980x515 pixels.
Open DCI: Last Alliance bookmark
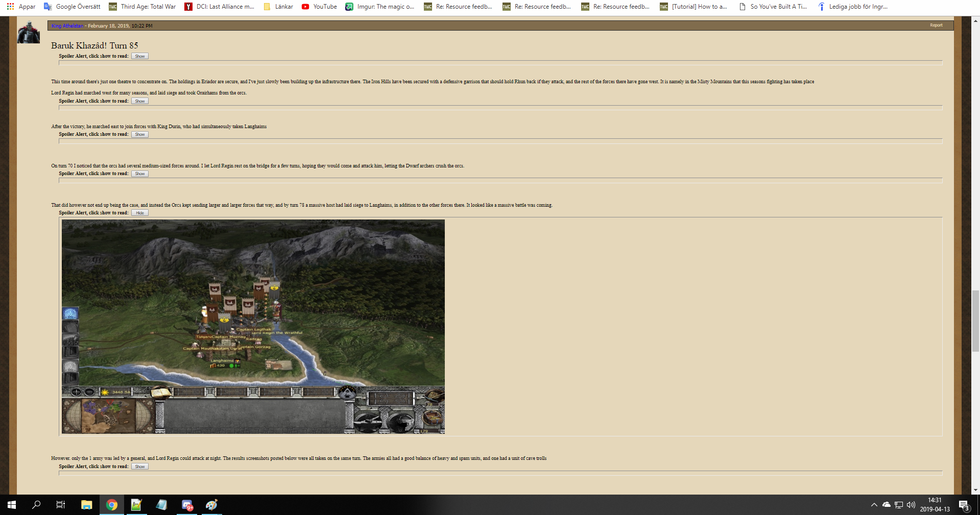click(x=219, y=7)
